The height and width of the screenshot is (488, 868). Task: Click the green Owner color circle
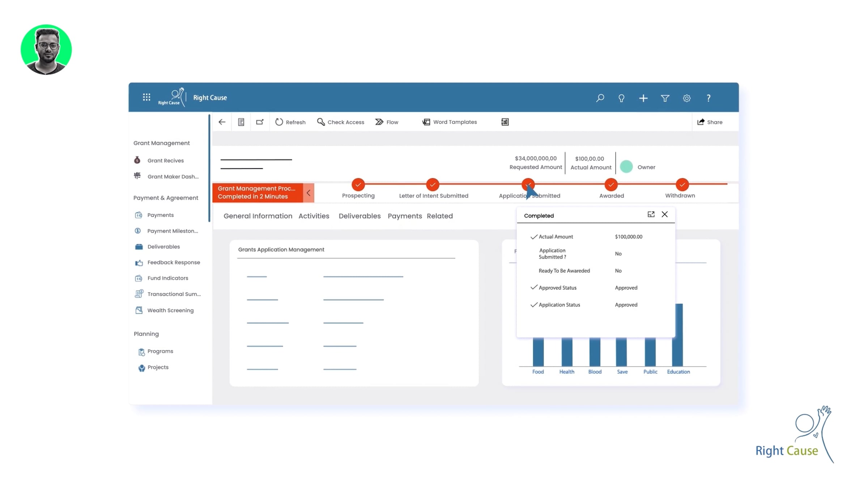[x=626, y=167]
